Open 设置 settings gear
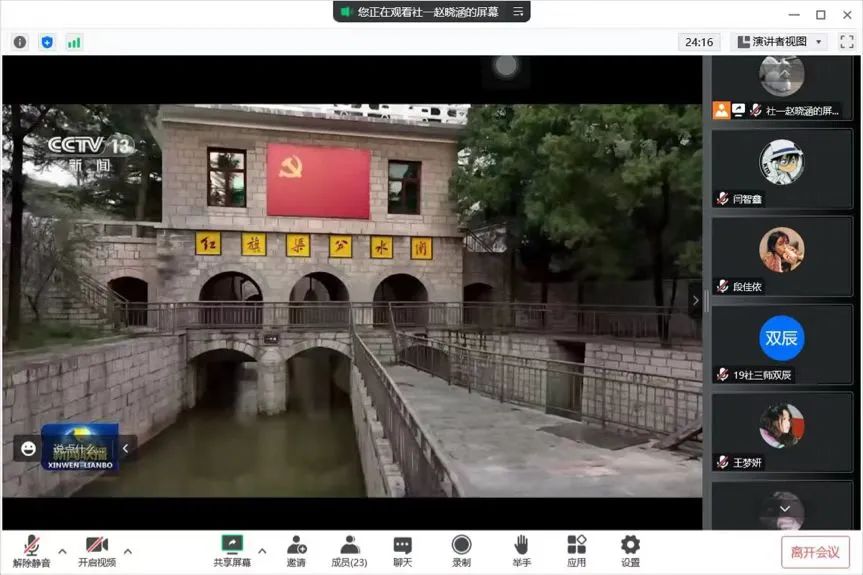Viewport: 863px width, 575px height. coord(630,550)
